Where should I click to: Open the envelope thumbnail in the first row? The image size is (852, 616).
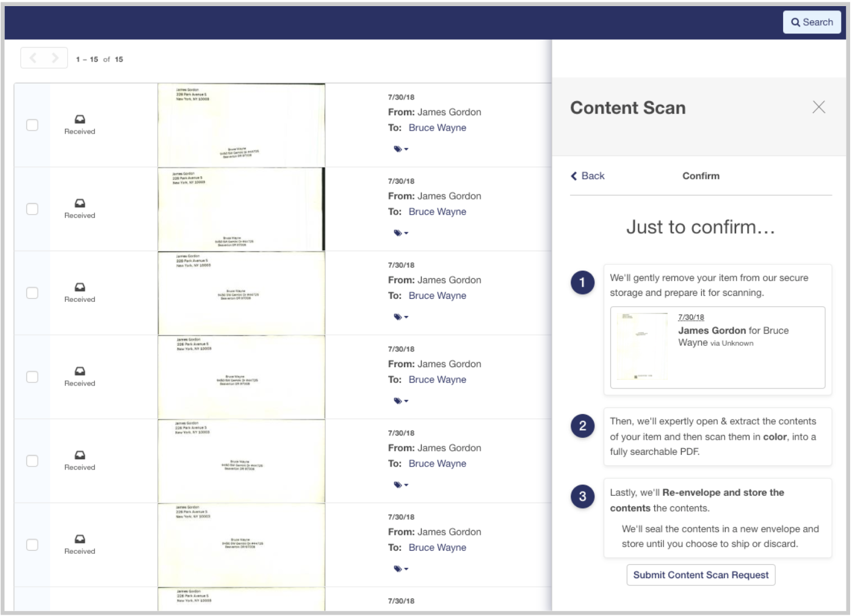241,125
